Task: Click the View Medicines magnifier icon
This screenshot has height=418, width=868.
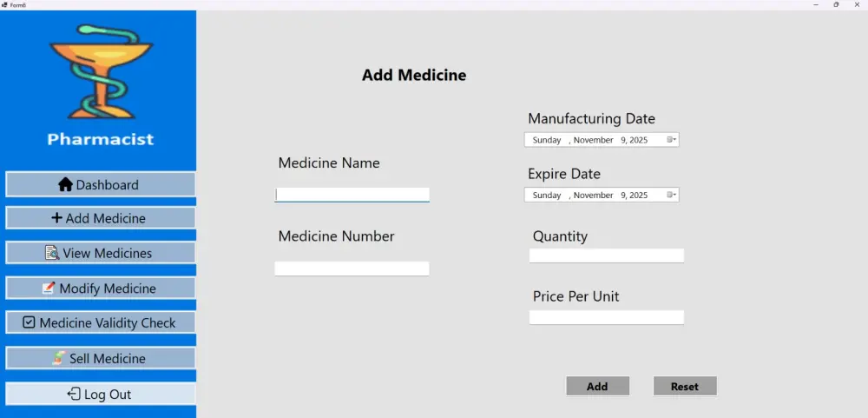Action: pos(52,253)
